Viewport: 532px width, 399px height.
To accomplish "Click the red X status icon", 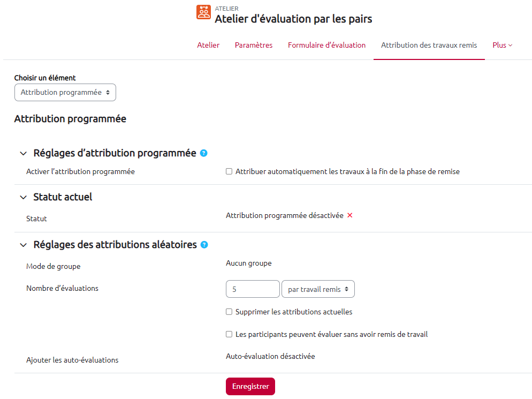I will (350, 215).
